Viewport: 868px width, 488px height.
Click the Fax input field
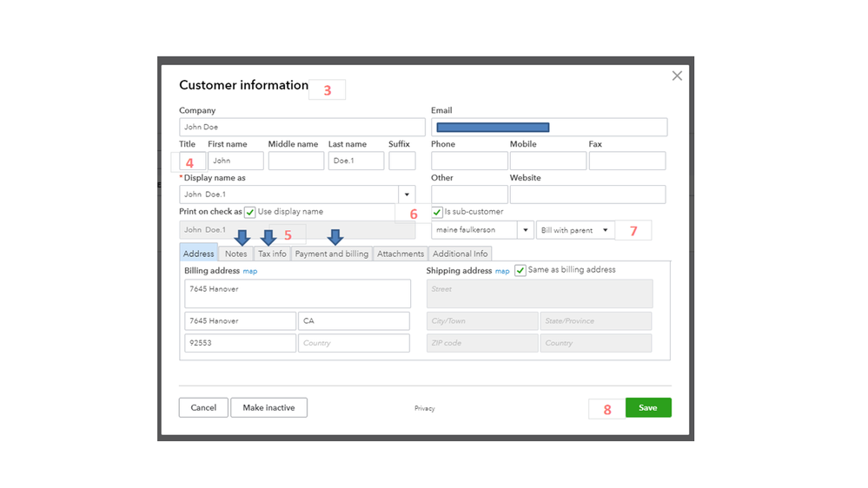(627, 161)
